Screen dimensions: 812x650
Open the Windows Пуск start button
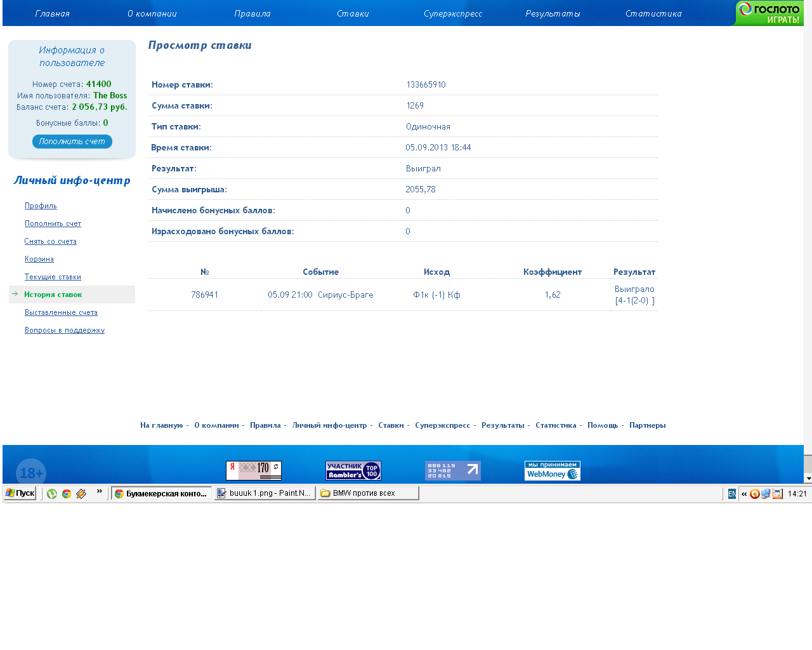tap(20, 493)
